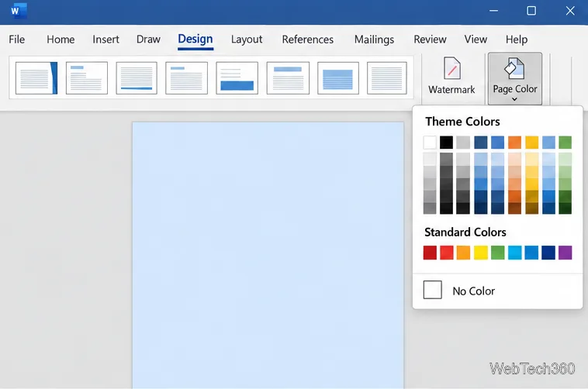The height and width of the screenshot is (389, 588).
Task: Apply the third format thumbnail with blue underline
Action: point(137,78)
